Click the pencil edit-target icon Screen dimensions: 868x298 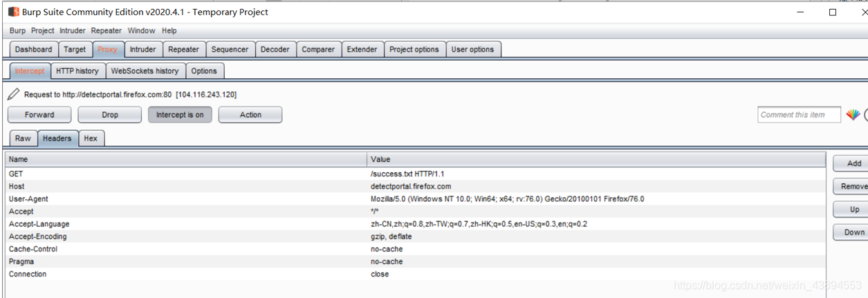tap(14, 94)
